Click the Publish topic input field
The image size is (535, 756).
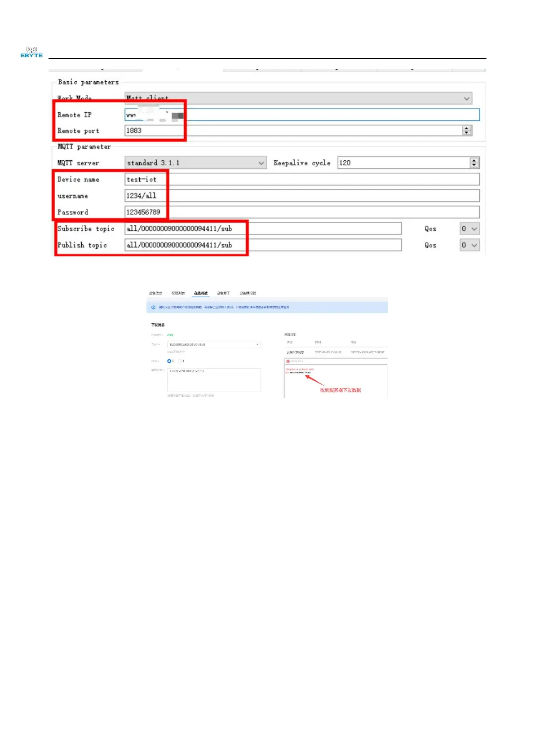(263, 245)
